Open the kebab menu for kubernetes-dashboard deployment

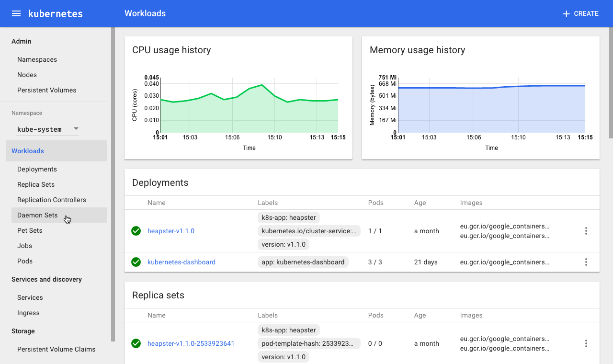pyautogui.click(x=586, y=262)
